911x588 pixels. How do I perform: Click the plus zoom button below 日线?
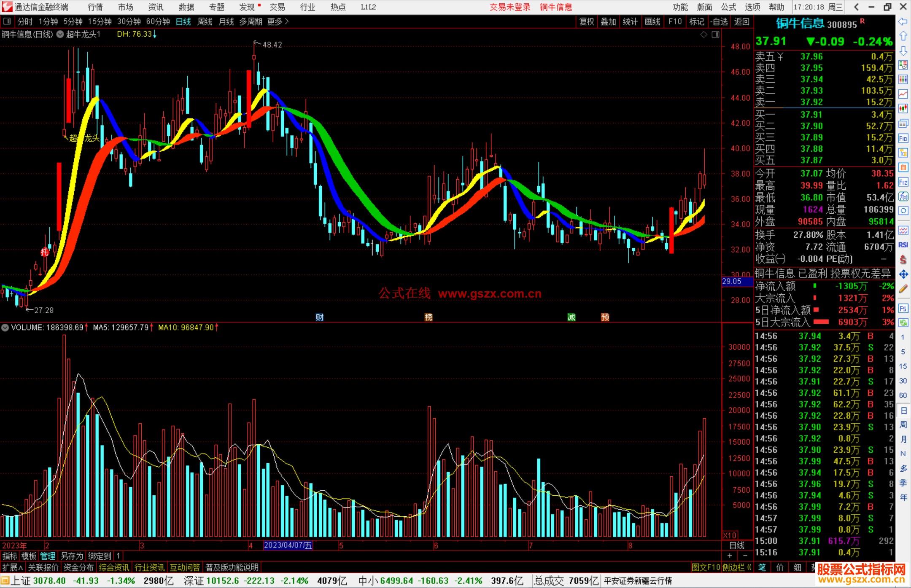730,556
